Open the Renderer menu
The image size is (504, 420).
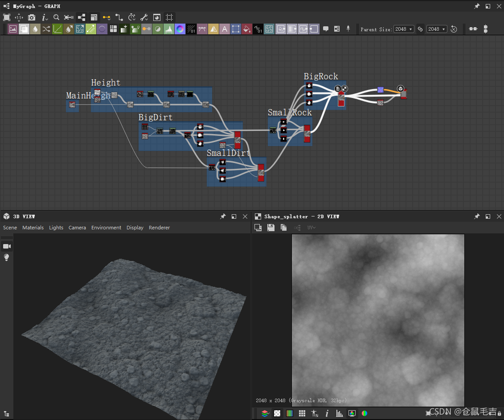tap(159, 228)
